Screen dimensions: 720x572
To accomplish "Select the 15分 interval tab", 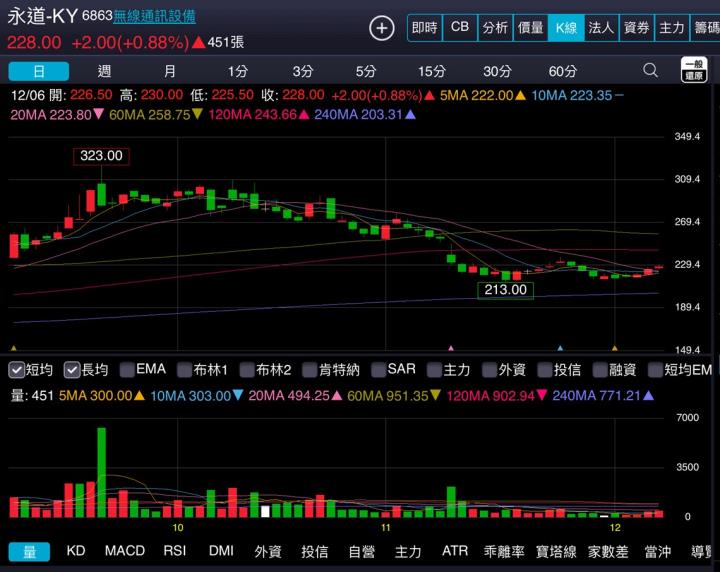I will [x=432, y=71].
